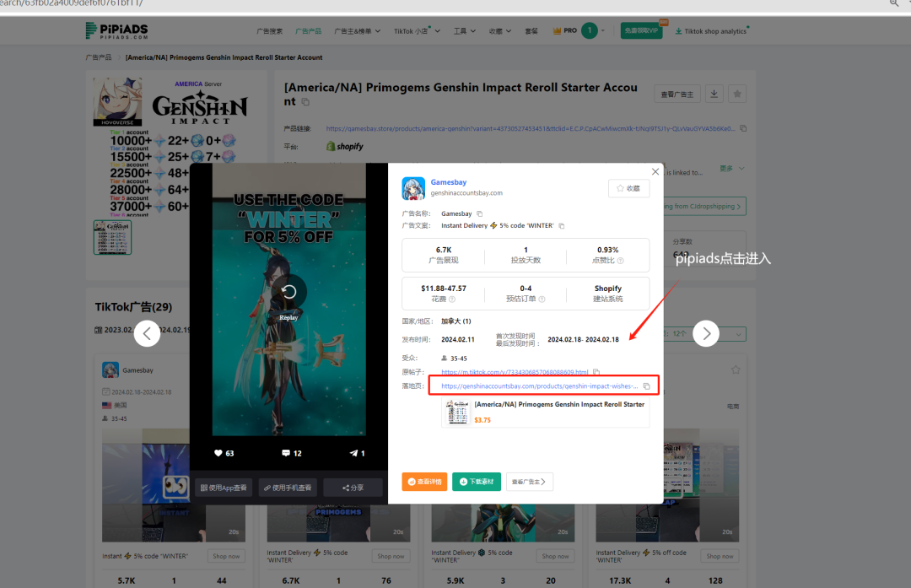Click the help icon next to 预估订单
The image size is (911, 588).
pyautogui.click(x=542, y=299)
